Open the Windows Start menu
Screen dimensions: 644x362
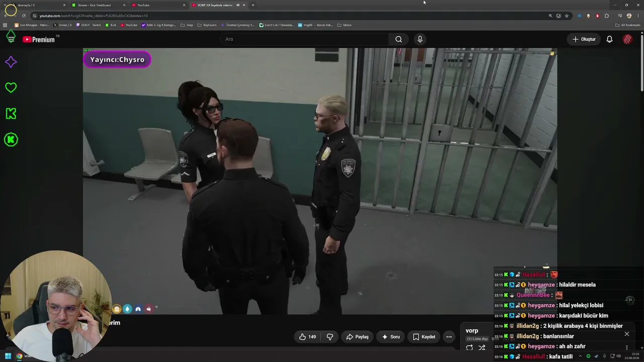tap(8, 356)
